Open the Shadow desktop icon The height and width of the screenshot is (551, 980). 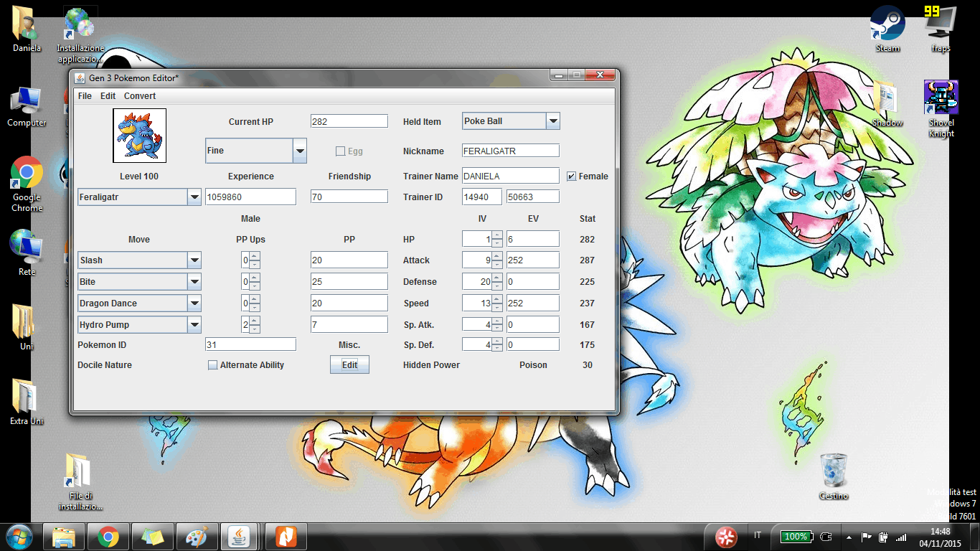pyautogui.click(x=887, y=105)
